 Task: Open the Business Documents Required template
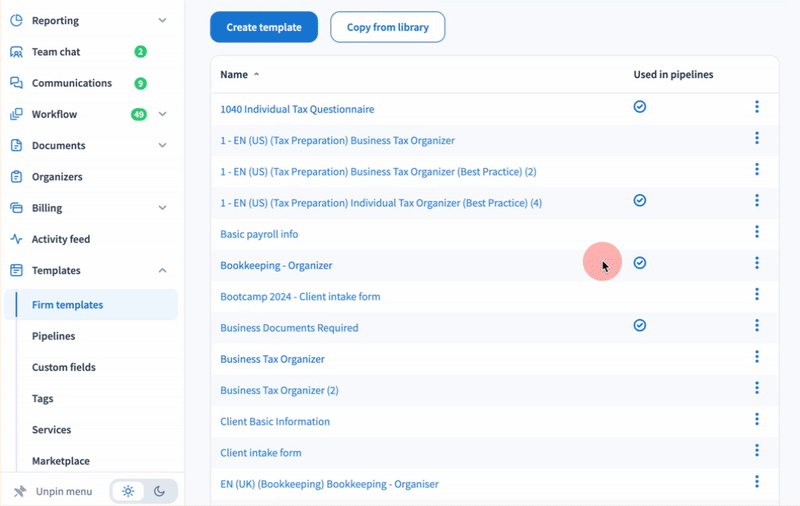coord(289,328)
